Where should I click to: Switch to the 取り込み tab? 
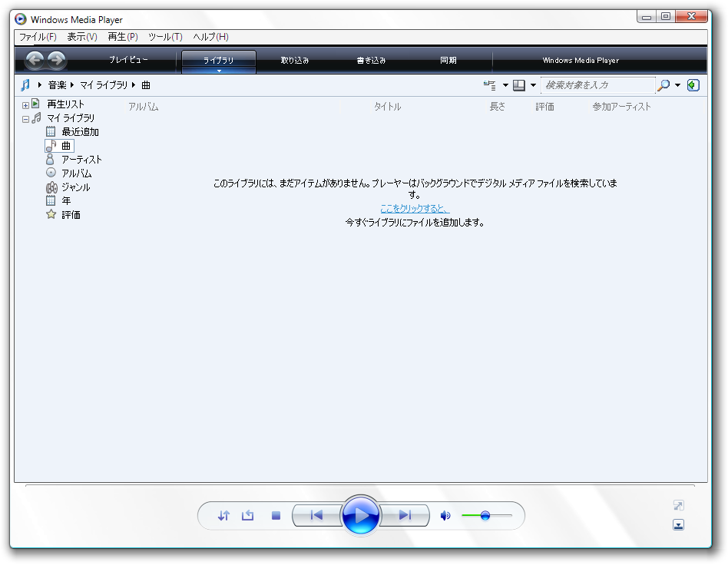(295, 61)
